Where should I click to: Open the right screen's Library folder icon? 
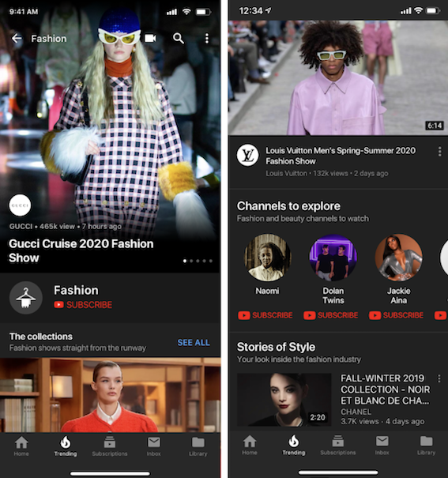[427, 441]
